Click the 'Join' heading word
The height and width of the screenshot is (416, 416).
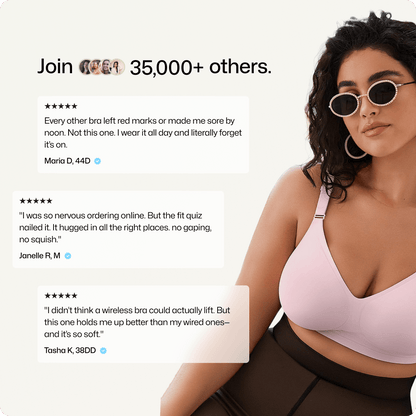55,67
